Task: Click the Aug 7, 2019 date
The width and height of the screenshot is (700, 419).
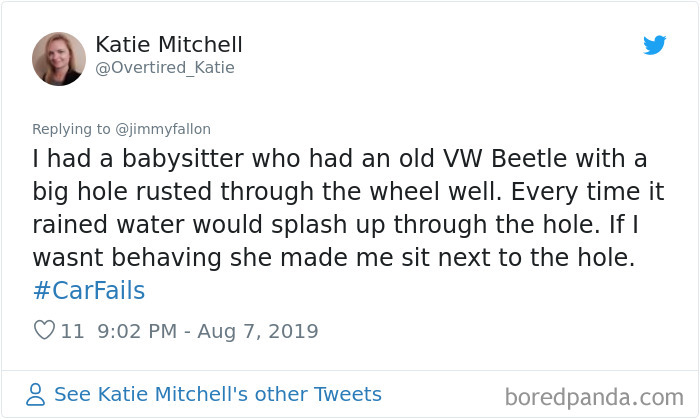Action: (x=258, y=331)
